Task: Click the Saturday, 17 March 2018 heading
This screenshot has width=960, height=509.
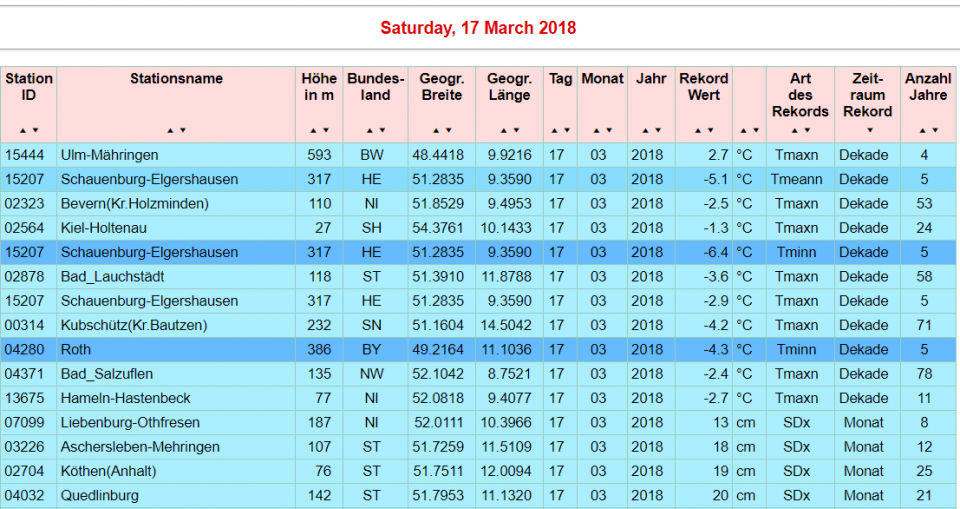Action: tap(478, 28)
